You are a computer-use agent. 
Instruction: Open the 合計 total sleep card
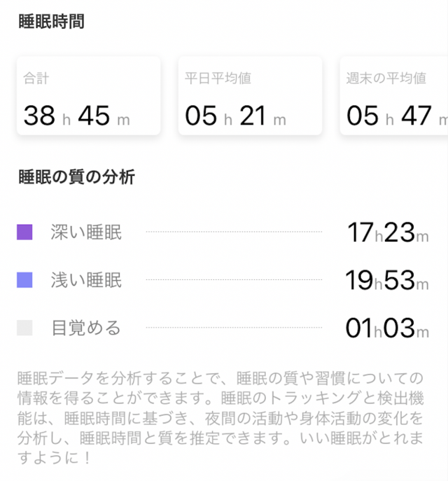point(88,96)
